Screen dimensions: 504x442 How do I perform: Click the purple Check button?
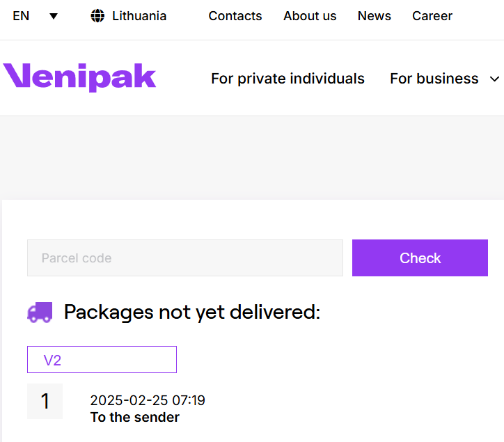420,258
